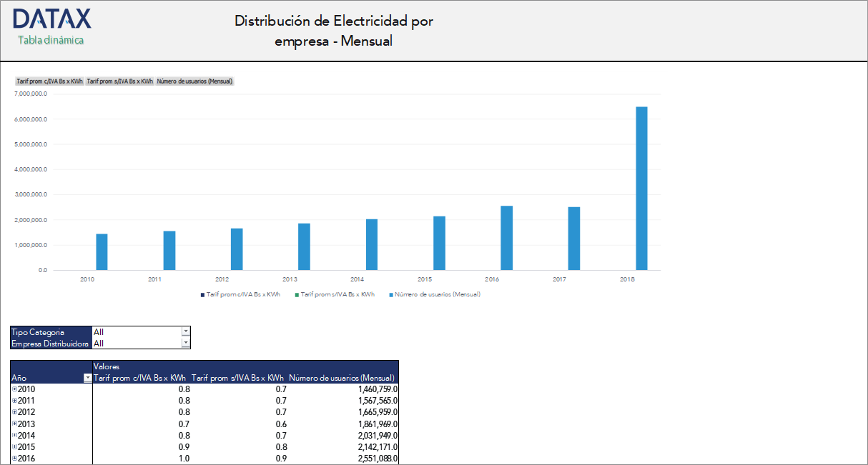Open the Tipo Categoria dropdown
Image resolution: width=868 pixels, height=465 pixels.
(x=185, y=331)
